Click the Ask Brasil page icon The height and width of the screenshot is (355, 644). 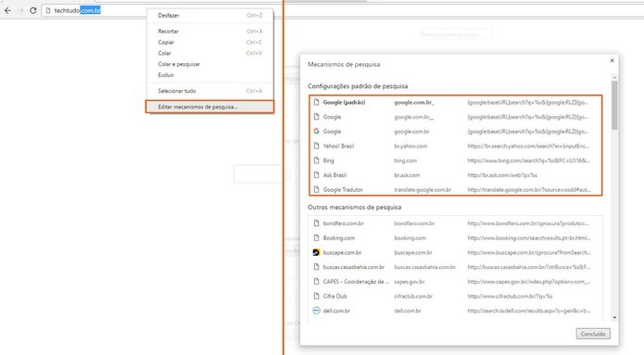pyautogui.click(x=316, y=175)
